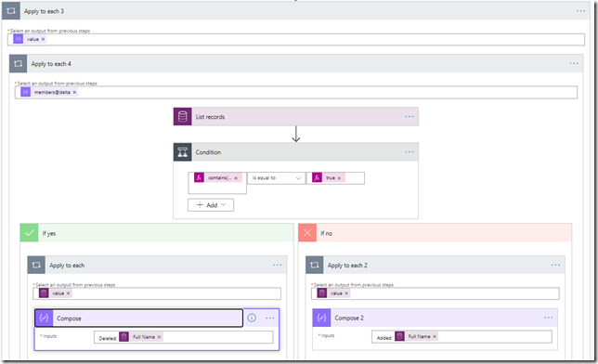
Task: Open the List records ellipsis menu
Action: click(x=409, y=117)
